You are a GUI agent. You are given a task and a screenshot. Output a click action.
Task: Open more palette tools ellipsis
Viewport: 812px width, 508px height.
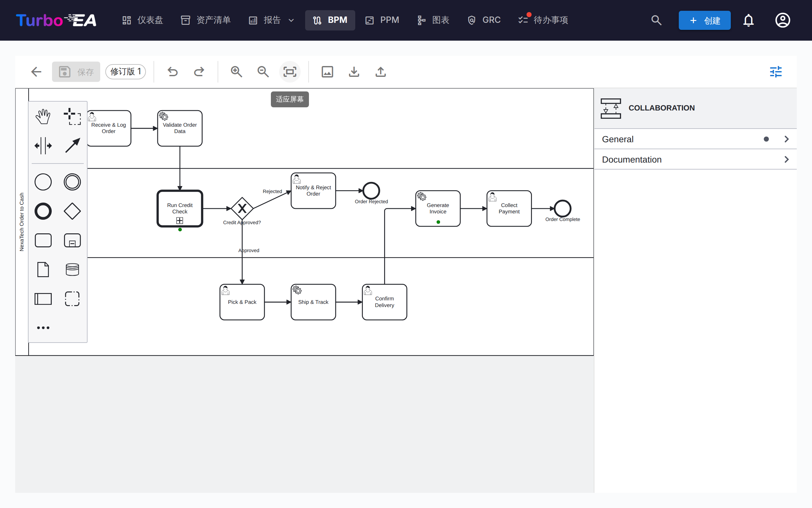click(43, 328)
